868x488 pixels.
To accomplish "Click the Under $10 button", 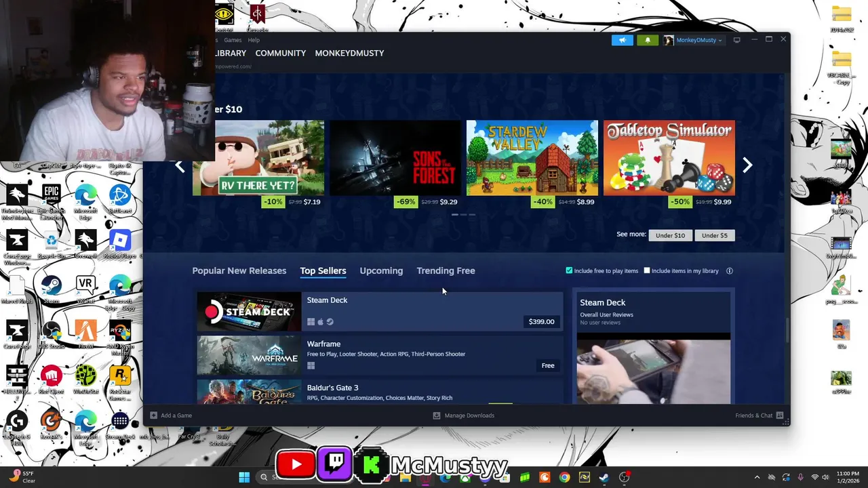I will coord(670,235).
